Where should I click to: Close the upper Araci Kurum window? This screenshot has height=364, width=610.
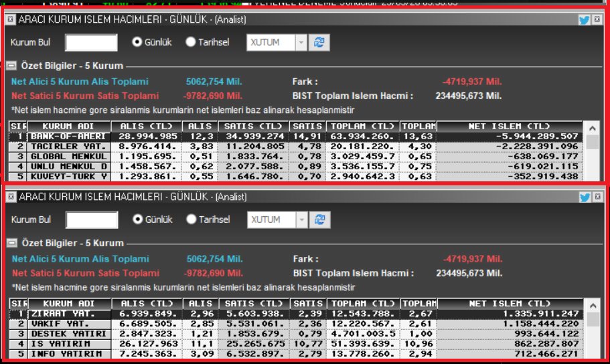tap(597, 19)
